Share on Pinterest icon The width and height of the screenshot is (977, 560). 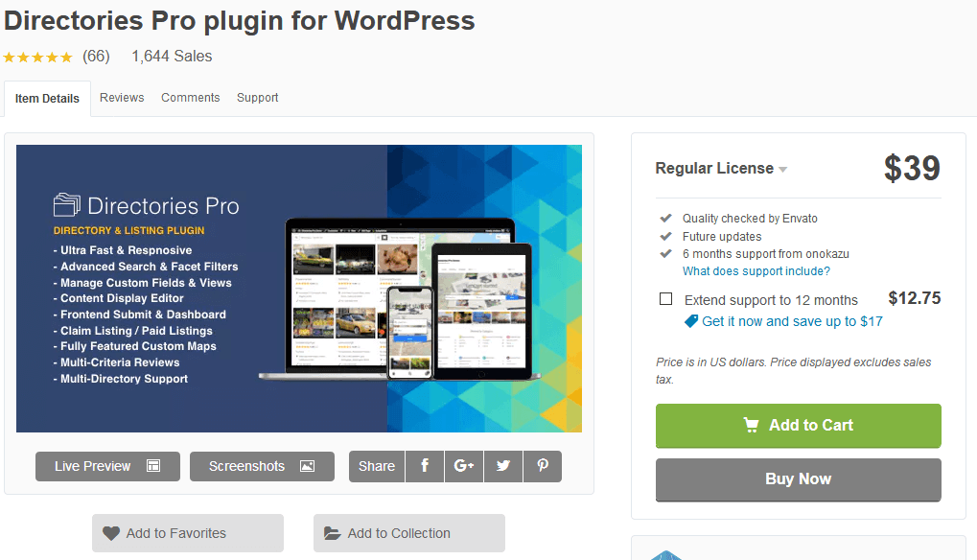coord(543,466)
